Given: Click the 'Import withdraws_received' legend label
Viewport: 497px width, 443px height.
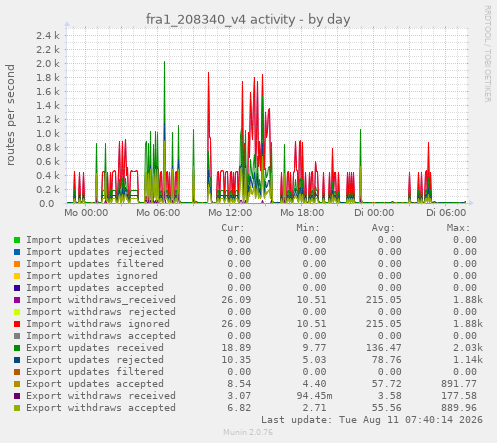Looking at the screenshot, I should [101, 300].
